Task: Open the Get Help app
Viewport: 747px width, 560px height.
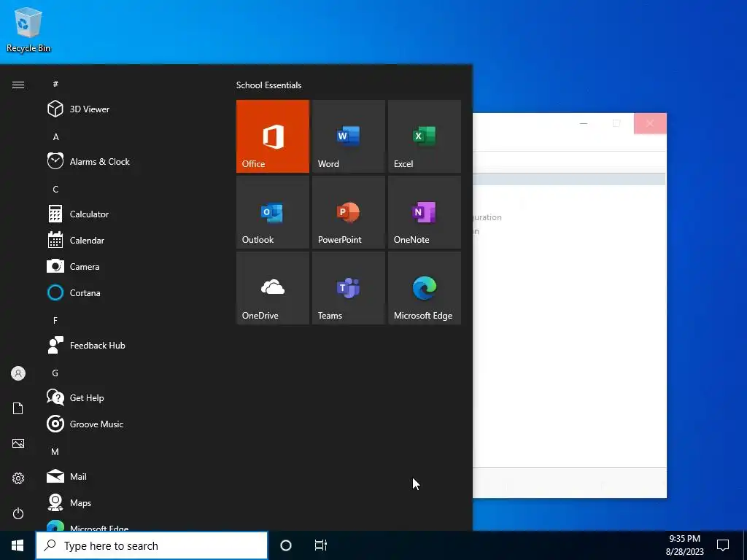Action: click(x=128, y=397)
